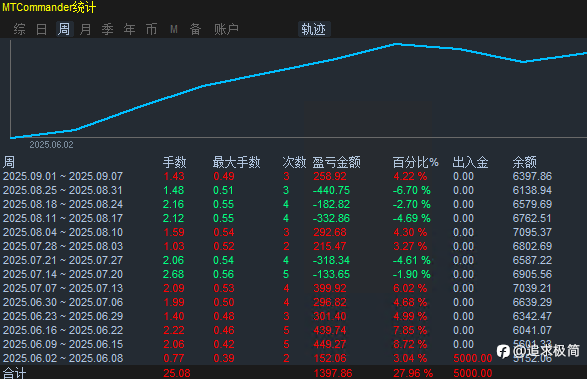This screenshot has height=379, width=587.
Task: Open the 季 quarterly tab
Action: click(x=107, y=29)
